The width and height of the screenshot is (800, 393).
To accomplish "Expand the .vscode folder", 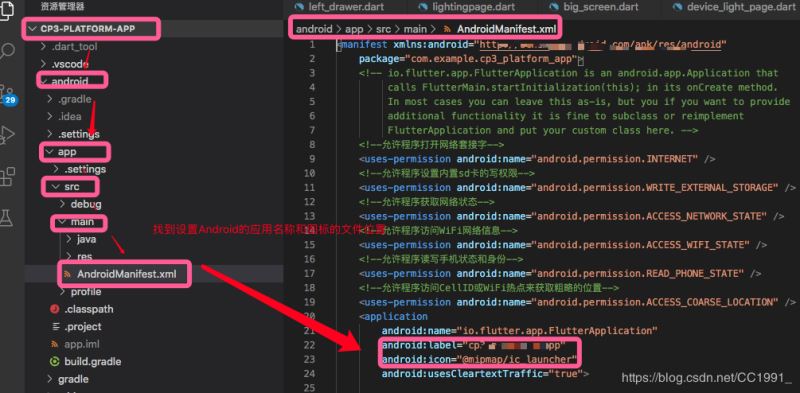I will (44, 64).
